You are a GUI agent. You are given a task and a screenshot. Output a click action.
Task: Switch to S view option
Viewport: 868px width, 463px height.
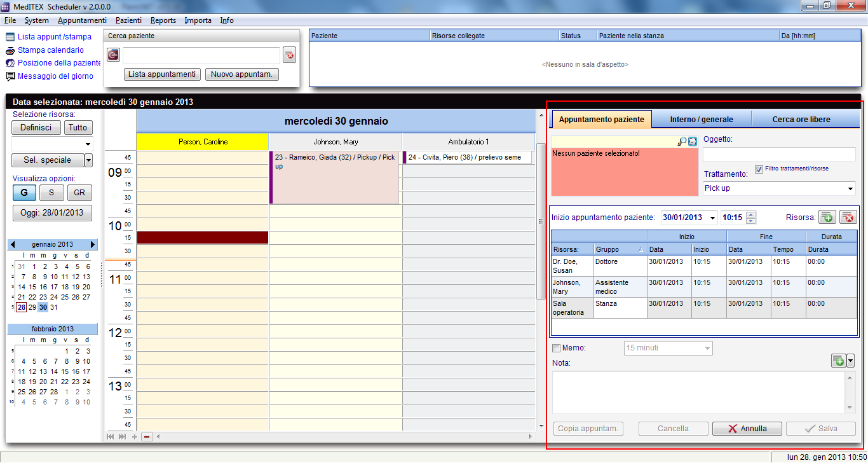tap(51, 193)
